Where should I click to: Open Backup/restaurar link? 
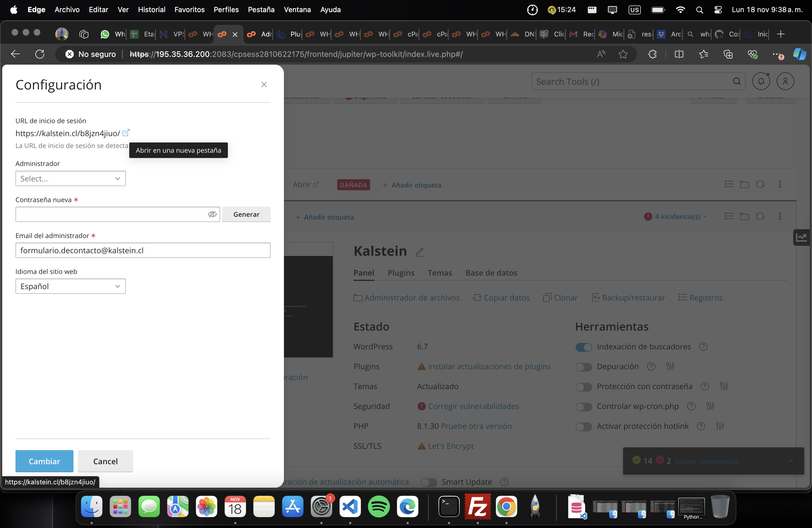pyautogui.click(x=628, y=298)
